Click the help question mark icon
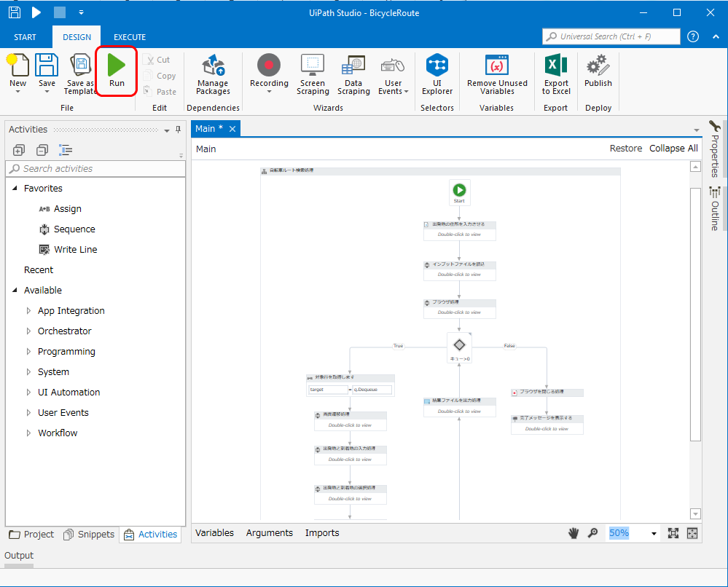 pyautogui.click(x=693, y=36)
